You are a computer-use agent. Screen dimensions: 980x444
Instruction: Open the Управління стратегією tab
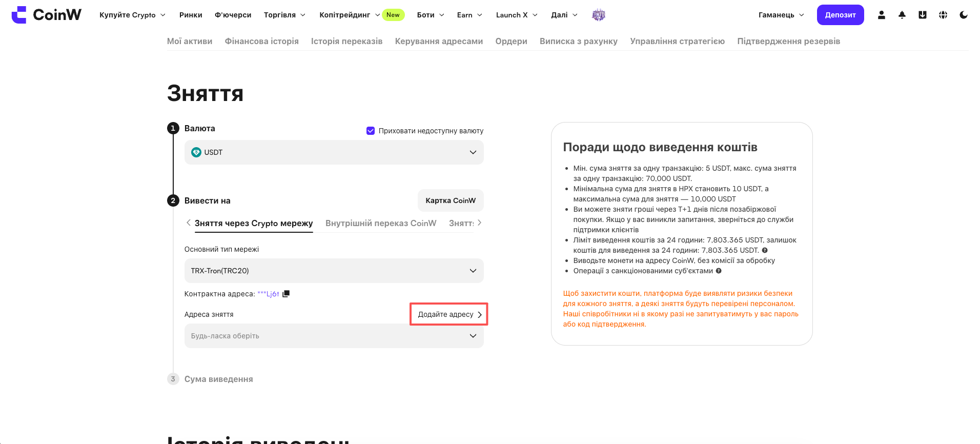pos(678,41)
